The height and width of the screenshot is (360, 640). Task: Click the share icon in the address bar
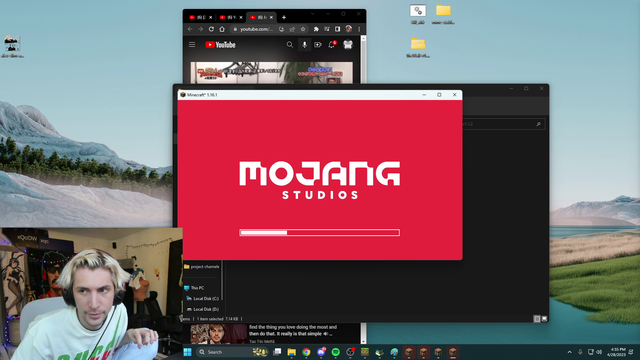tap(292, 29)
